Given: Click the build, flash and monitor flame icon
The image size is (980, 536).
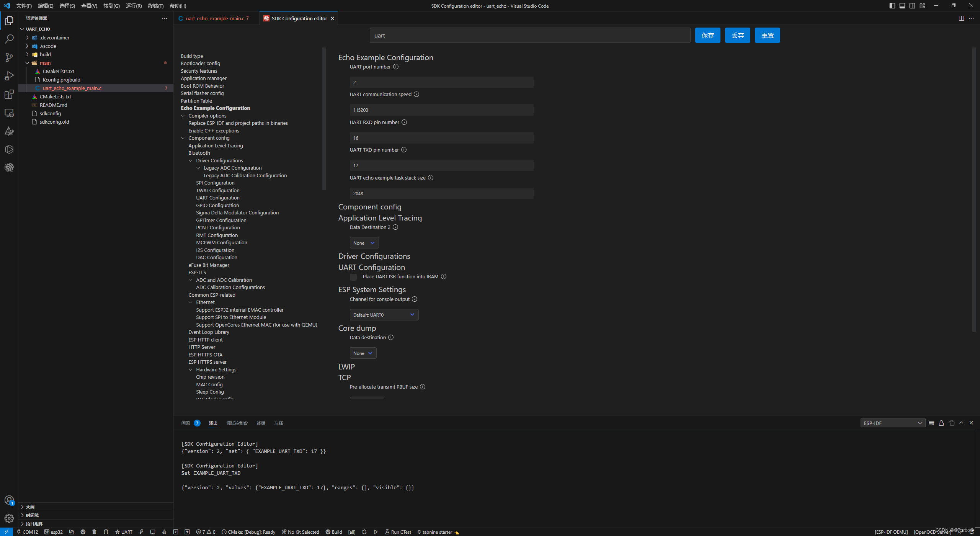Looking at the screenshot, I should (x=164, y=532).
